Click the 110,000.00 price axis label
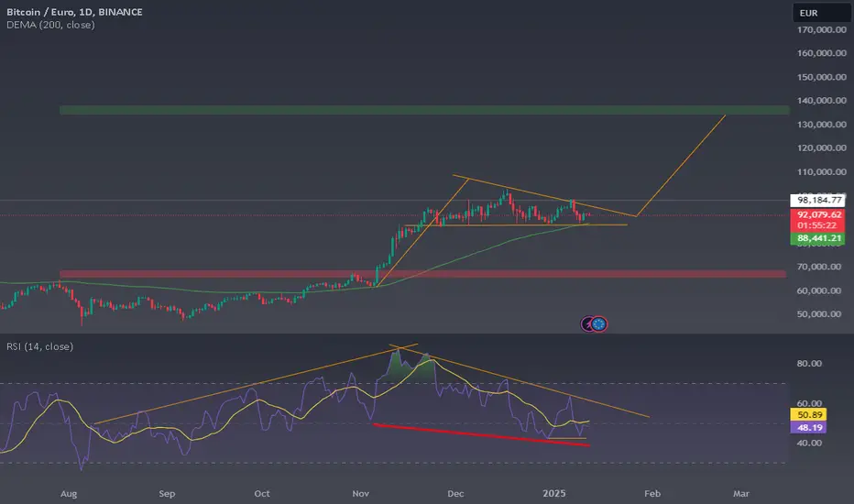The height and width of the screenshot is (504, 854). tap(821, 171)
